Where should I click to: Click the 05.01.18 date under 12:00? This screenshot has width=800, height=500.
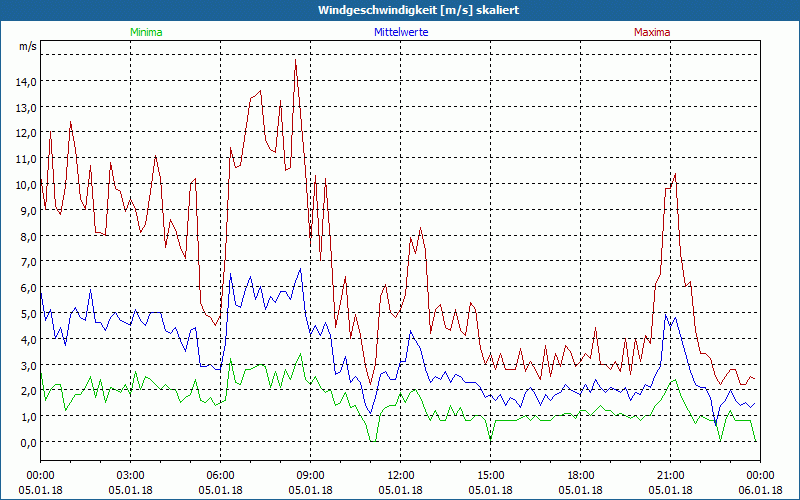[x=401, y=490]
